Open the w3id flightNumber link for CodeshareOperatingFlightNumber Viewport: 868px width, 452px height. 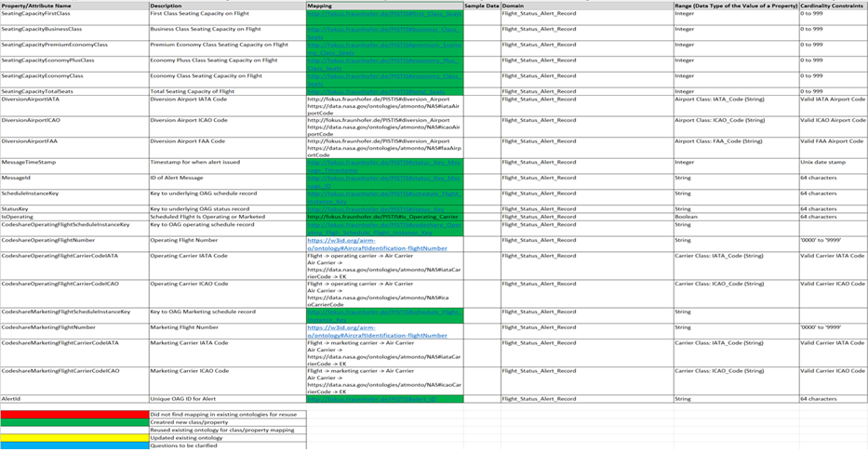(x=377, y=245)
